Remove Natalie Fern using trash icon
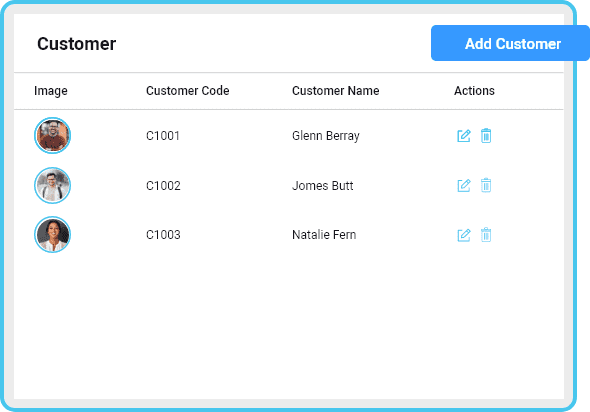Screen dimensions: 590x412 point(486,235)
